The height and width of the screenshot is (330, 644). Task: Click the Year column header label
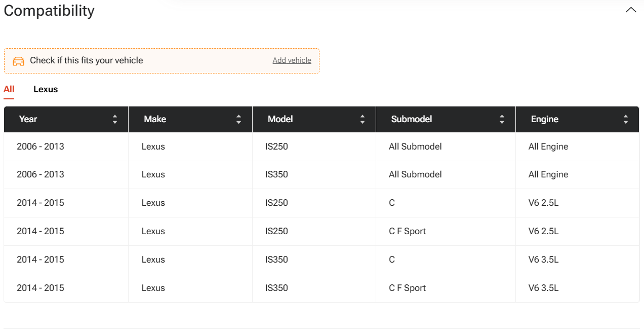[x=28, y=119]
